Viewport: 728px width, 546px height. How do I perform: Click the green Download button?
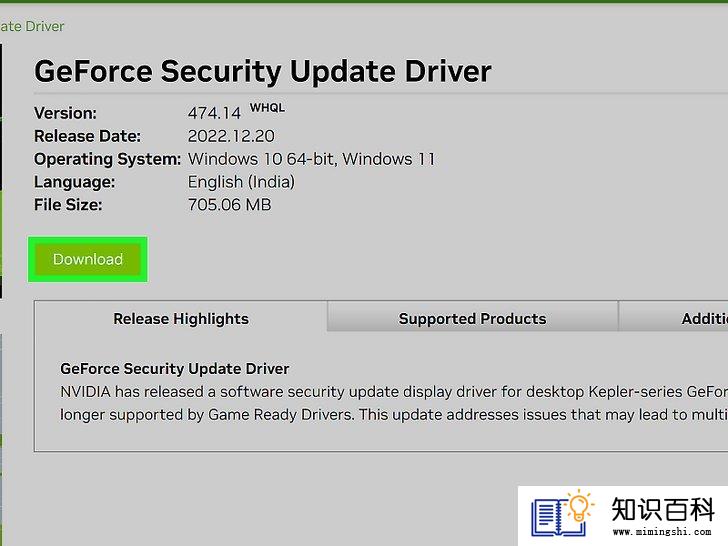(88, 259)
